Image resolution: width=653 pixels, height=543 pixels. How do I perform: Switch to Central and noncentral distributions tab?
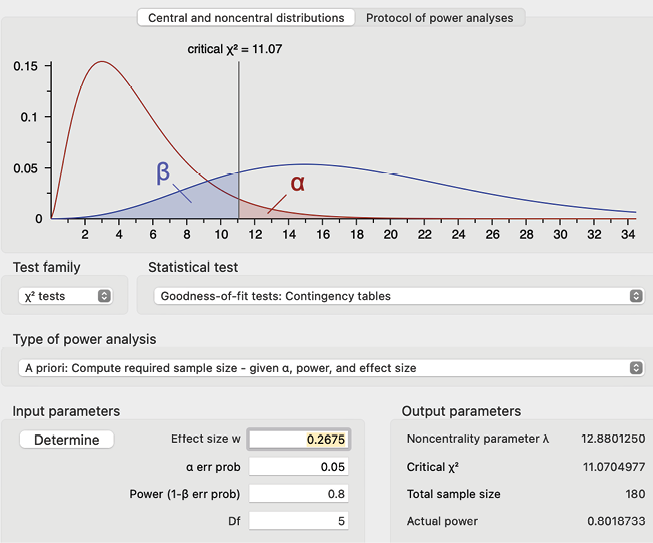click(246, 18)
